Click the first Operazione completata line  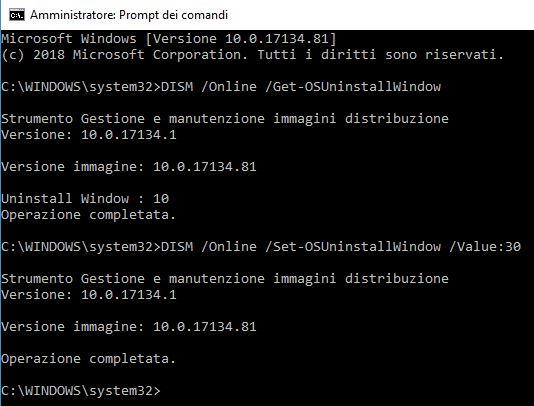pos(88,215)
